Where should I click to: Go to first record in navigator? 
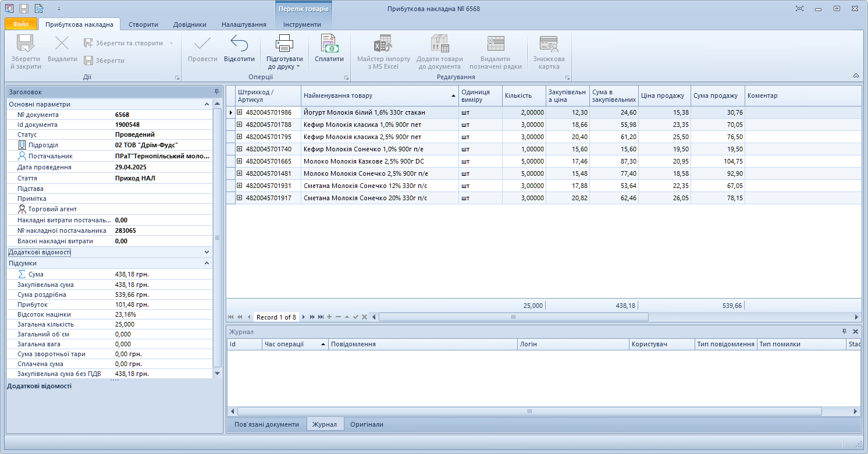coord(231,317)
